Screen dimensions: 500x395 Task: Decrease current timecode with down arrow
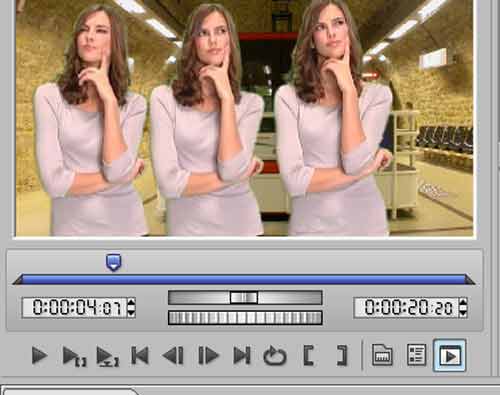131,312
